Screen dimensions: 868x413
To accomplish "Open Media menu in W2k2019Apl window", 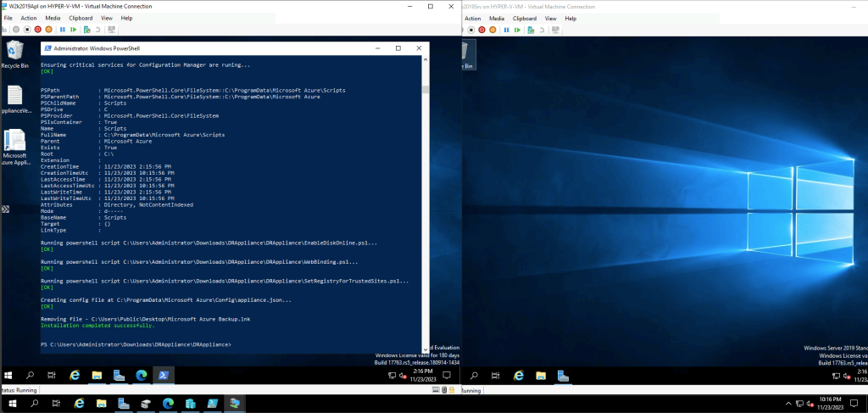I will click(x=53, y=19).
